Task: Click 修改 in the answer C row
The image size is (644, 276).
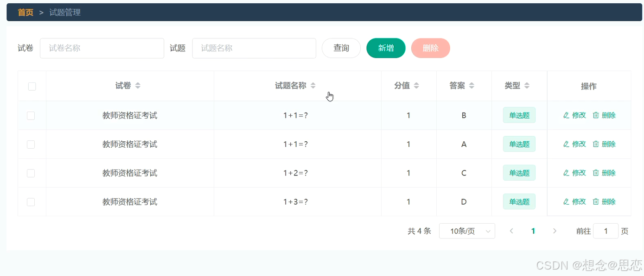Action: point(574,173)
